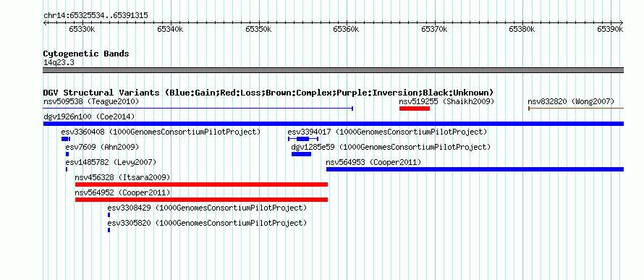Click the 65370k ruler tick label

point(435,29)
